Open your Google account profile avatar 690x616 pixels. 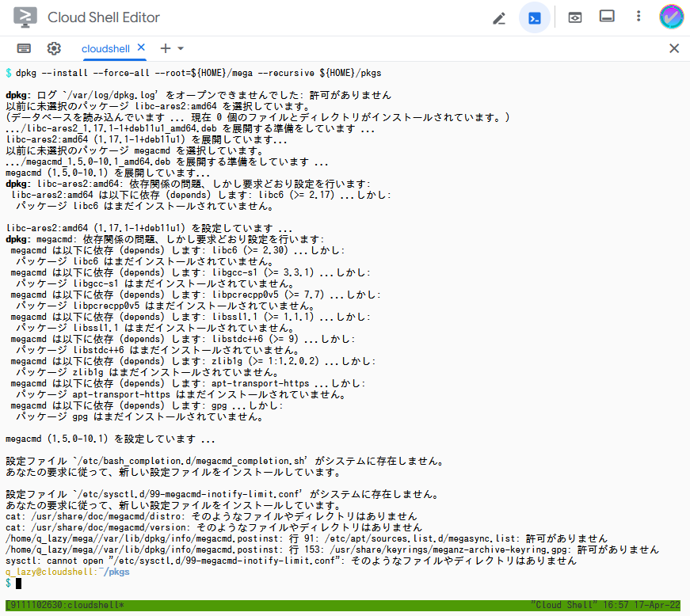[671, 17]
